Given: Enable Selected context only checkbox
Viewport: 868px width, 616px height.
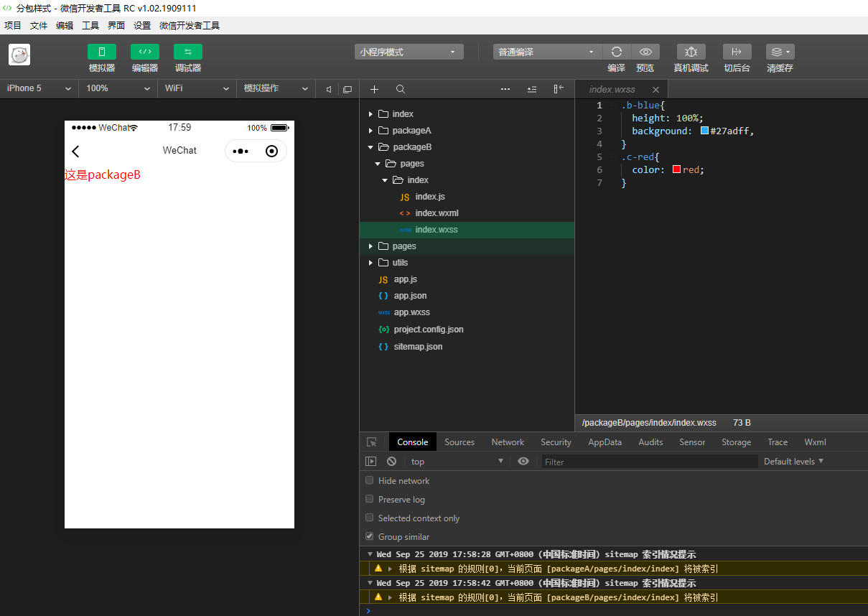Looking at the screenshot, I should click(x=370, y=518).
